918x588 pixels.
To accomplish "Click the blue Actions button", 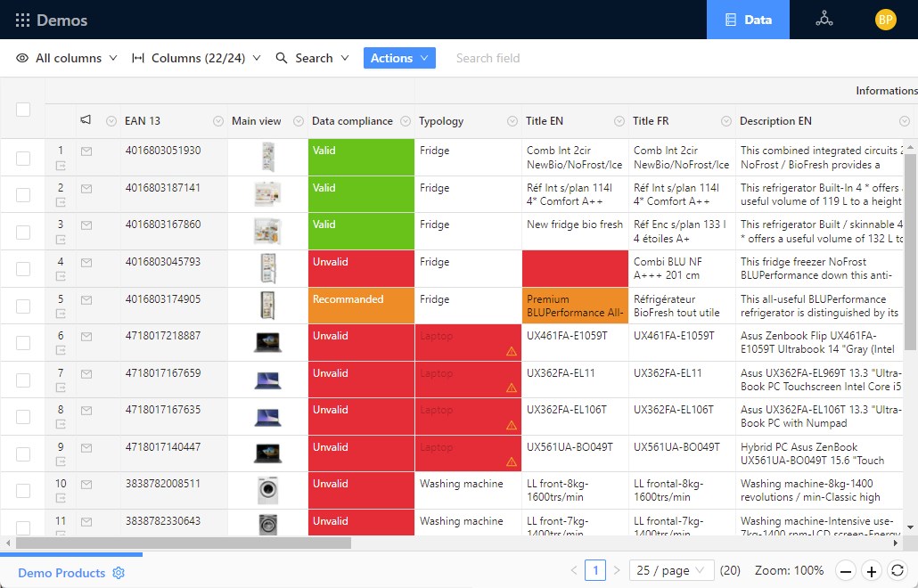I will [399, 58].
